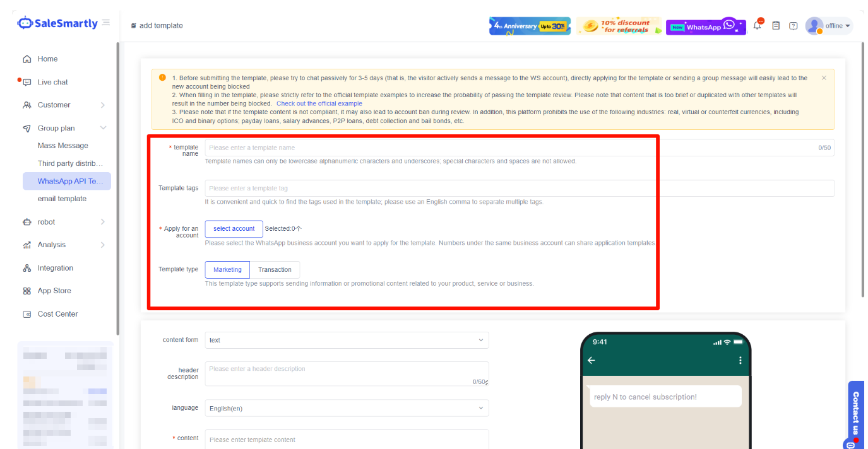This screenshot has height=449, width=868.
Task: Open the content form dropdown
Action: [347, 341]
